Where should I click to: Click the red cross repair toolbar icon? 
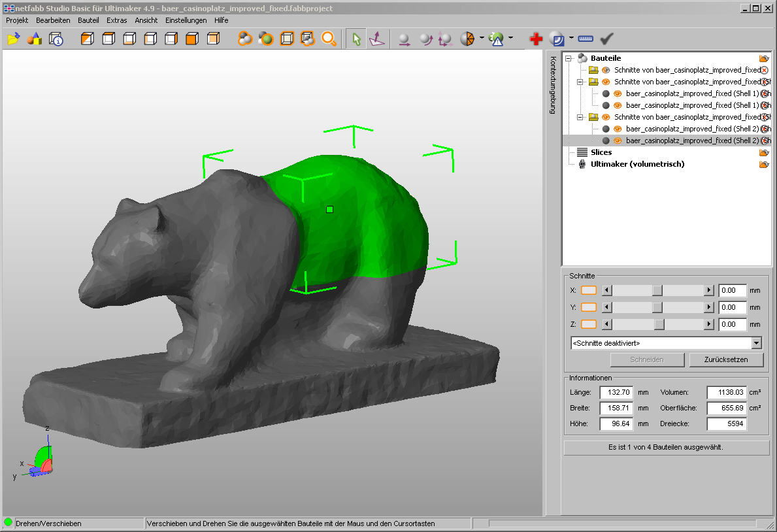coord(535,39)
